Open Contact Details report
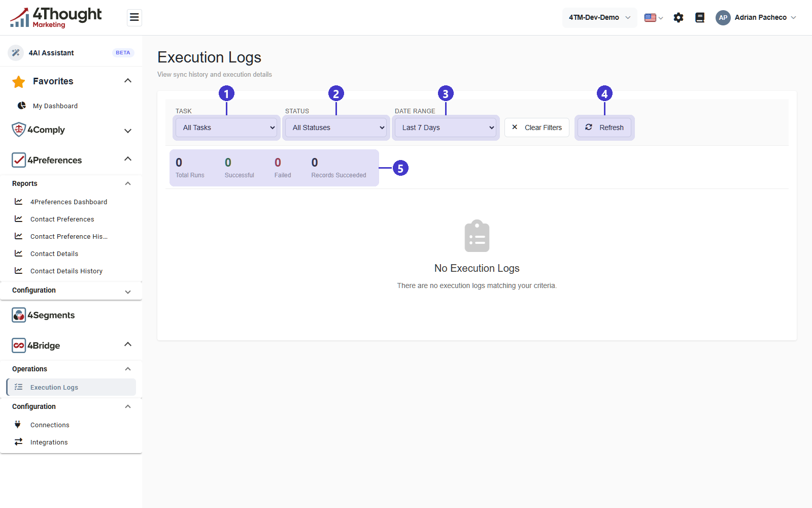Screen dimensions: 812x508 click(x=54, y=253)
